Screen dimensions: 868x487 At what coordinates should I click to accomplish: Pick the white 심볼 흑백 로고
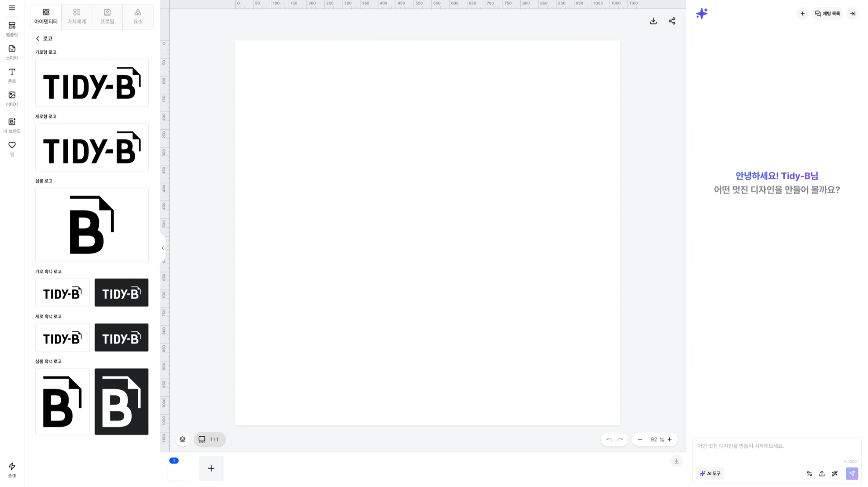point(62,402)
